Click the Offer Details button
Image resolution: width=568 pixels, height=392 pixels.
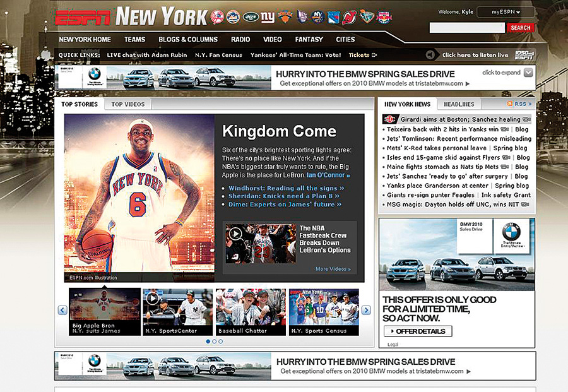[x=418, y=331]
